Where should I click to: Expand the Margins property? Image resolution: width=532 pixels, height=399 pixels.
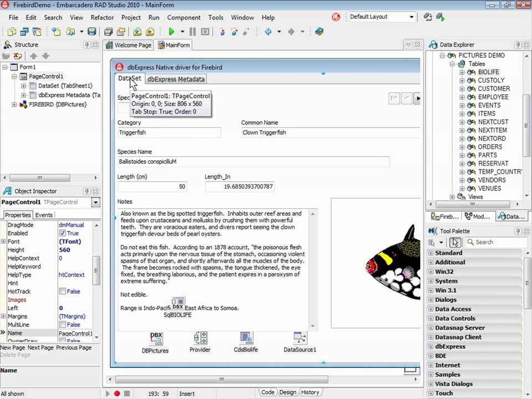[3, 316]
